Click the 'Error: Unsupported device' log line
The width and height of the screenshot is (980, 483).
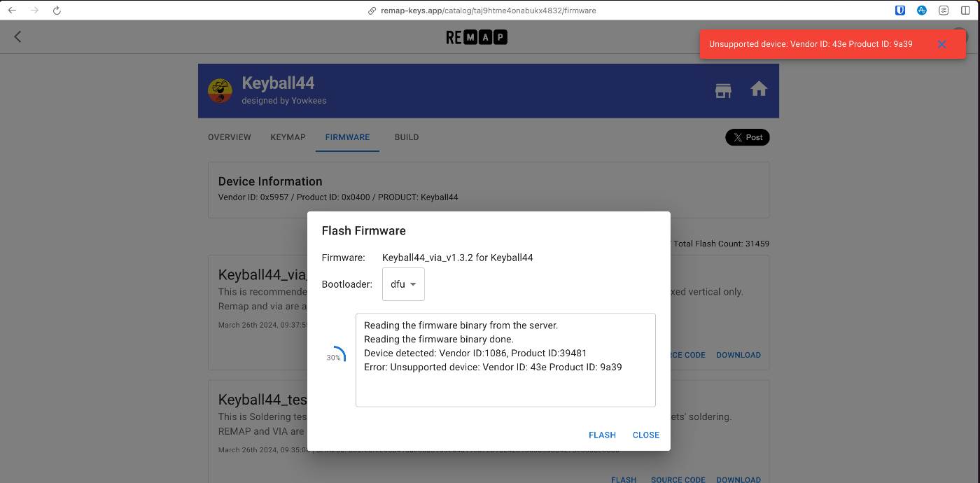pos(493,367)
